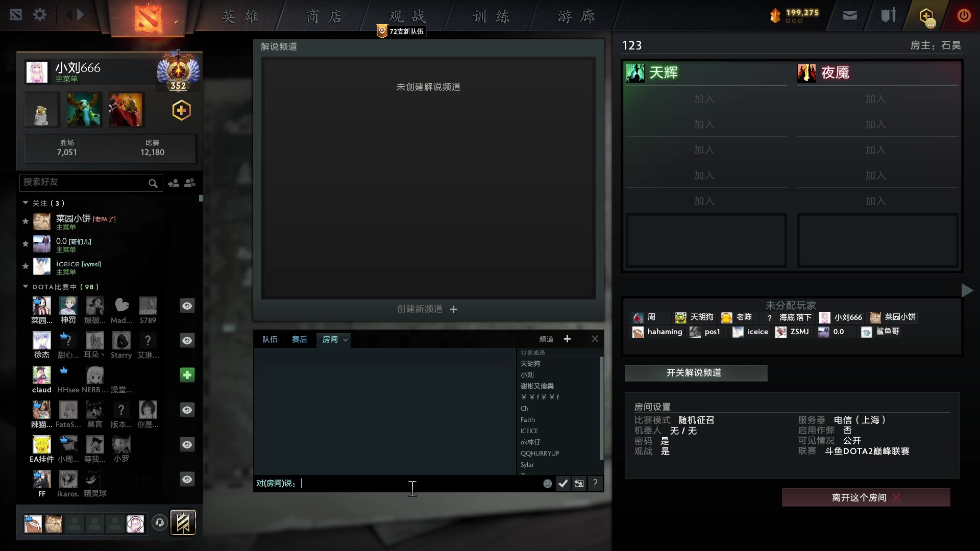Screen dimensions: 980x551
Task: Switch to the 队伍 chat tab
Action: click(269, 340)
